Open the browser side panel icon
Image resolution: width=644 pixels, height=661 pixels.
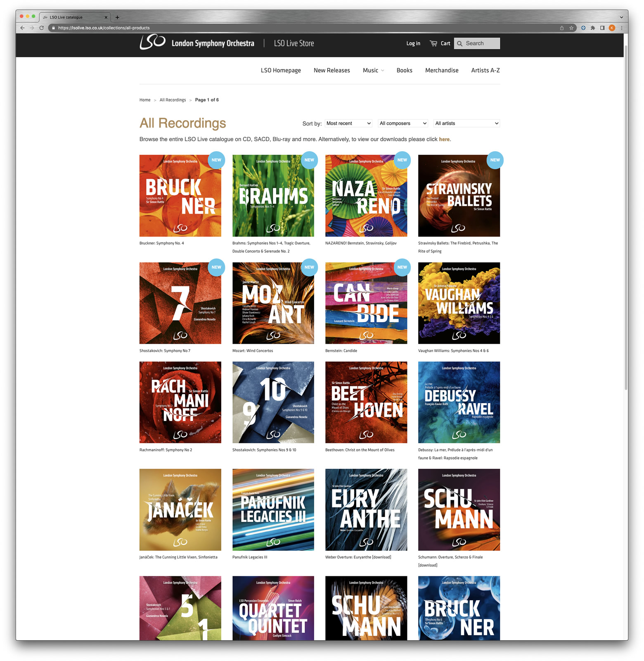[x=602, y=28]
